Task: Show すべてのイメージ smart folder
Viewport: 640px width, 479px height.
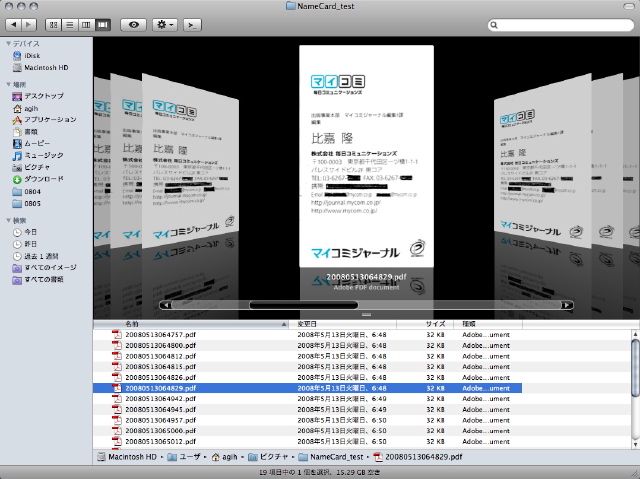Action: (44, 268)
